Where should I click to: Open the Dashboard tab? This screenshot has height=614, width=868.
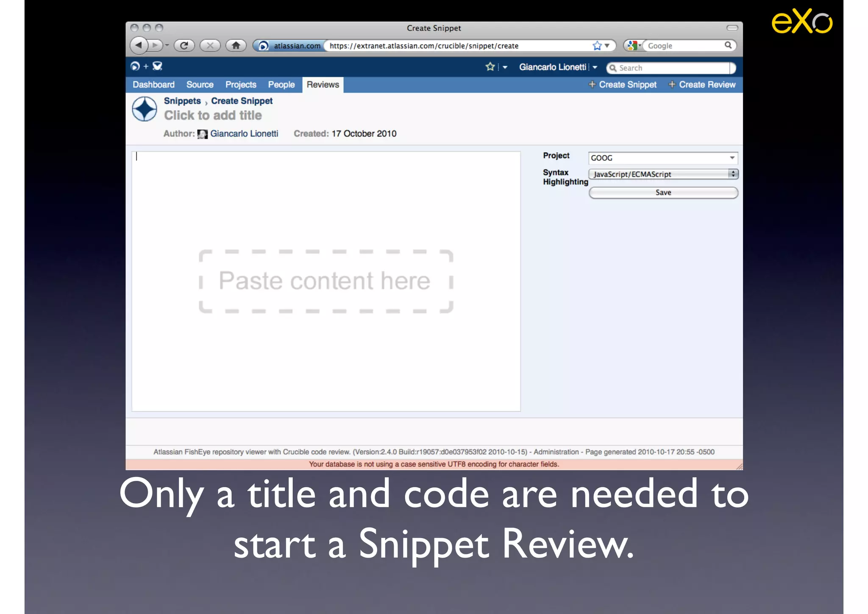point(153,84)
